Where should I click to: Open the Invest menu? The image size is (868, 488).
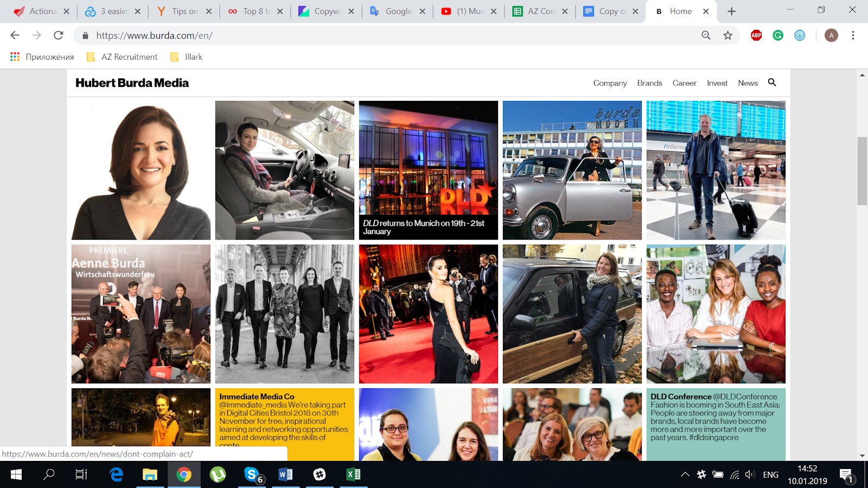tap(717, 83)
